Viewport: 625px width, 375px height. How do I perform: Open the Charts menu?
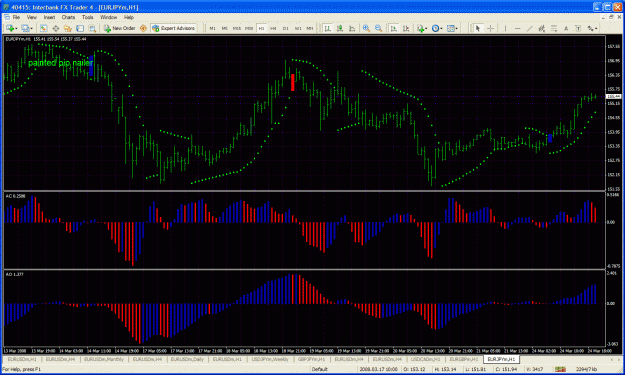[x=68, y=17]
